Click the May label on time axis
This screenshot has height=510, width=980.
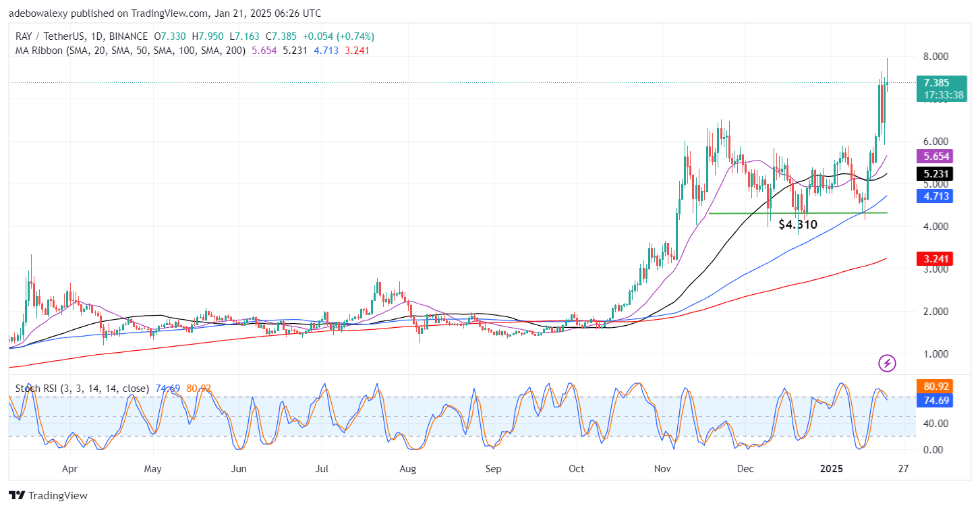coord(153,468)
